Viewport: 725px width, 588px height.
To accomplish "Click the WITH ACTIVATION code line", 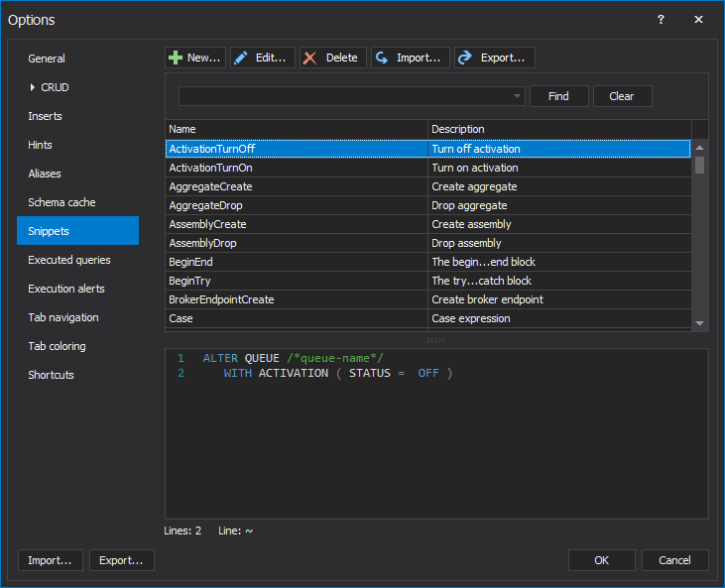I will (338, 373).
